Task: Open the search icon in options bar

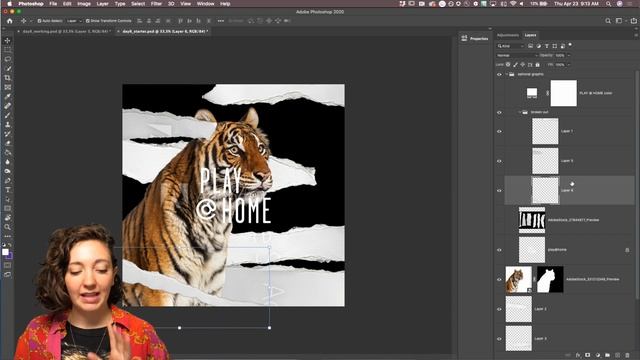Action: 608,21
